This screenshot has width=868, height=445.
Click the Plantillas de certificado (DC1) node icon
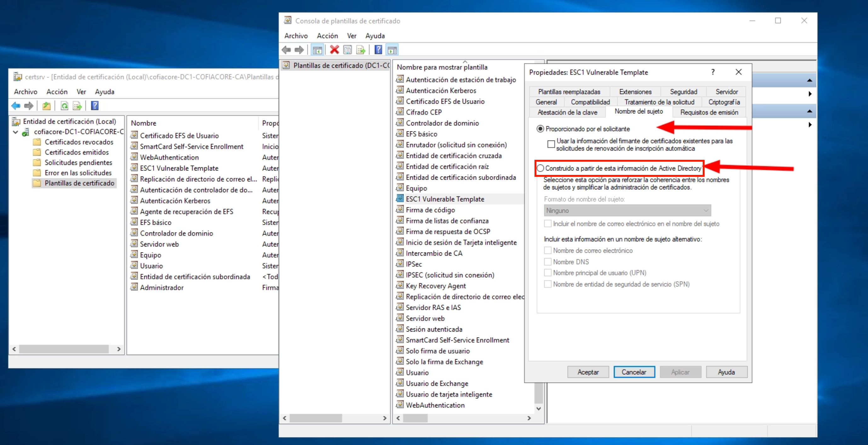286,65
